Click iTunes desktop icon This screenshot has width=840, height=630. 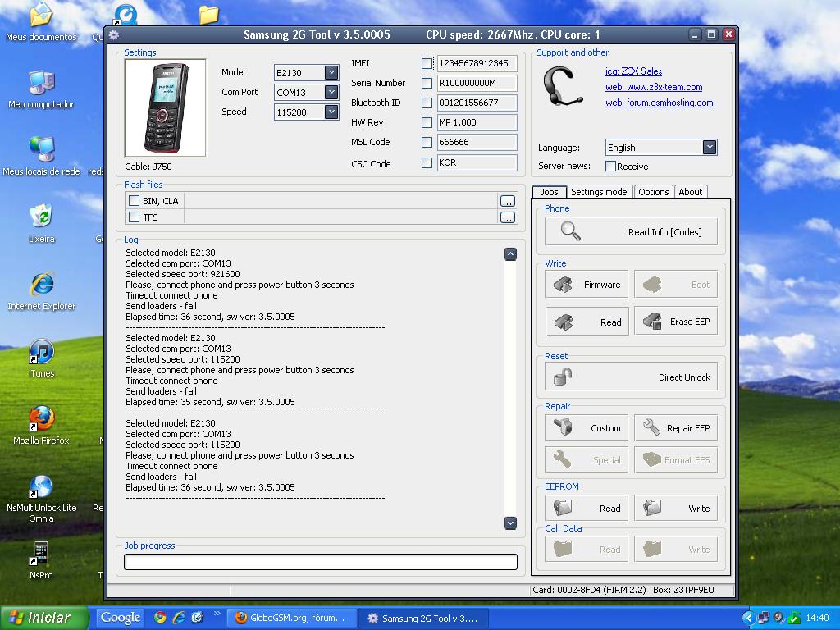click(x=41, y=359)
